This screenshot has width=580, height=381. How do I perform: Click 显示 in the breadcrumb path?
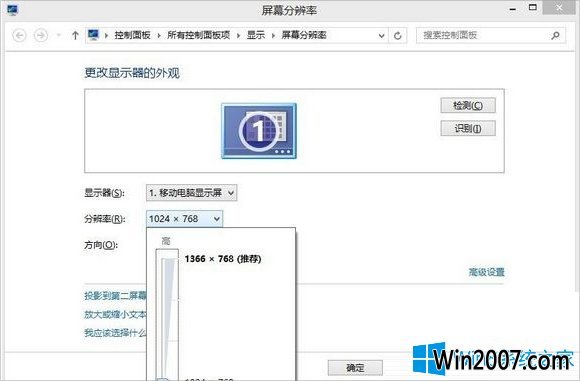(256, 35)
